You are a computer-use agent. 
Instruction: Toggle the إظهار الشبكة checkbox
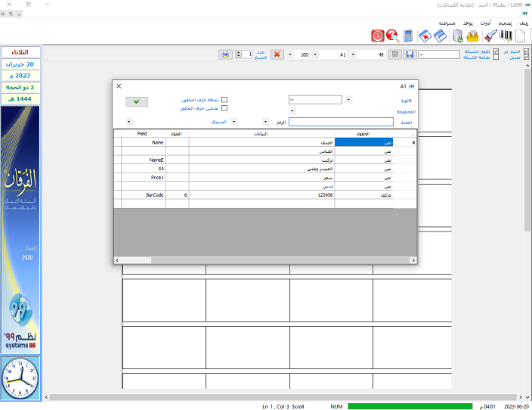(x=496, y=51)
